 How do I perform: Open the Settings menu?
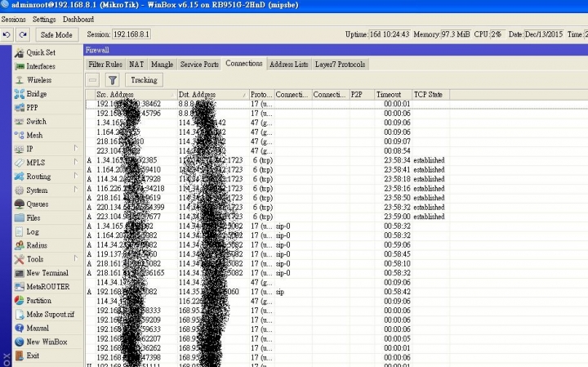(x=44, y=19)
